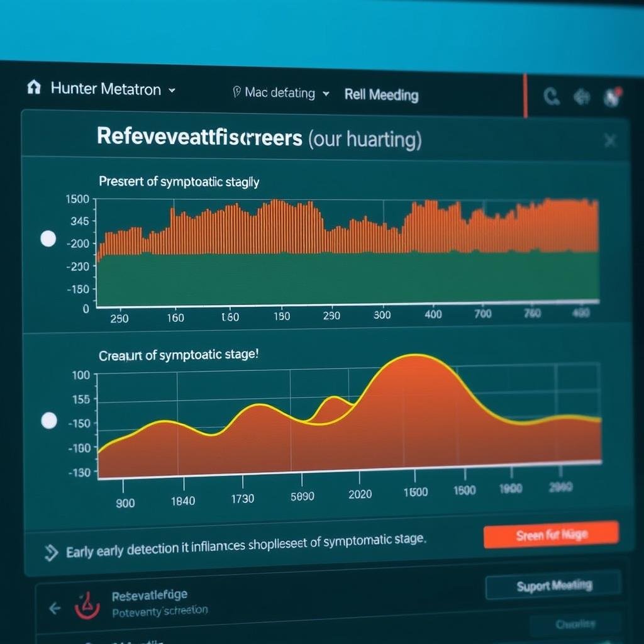Click the pin icon before Mac defating
The width and height of the screenshot is (644, 644).
click(236, 92)
